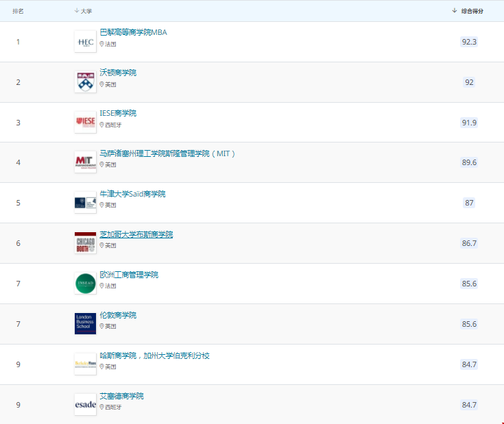Open 巴黎高等商学院MBA link
This screenshot has width=504, height=424.
(134, 32)
